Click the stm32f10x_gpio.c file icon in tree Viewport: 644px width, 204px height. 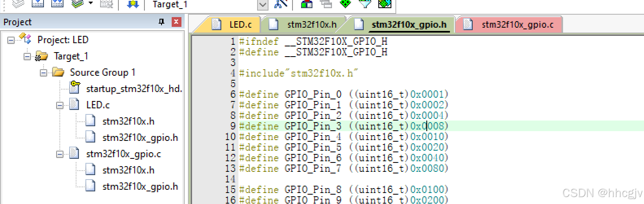click(74, 154)
